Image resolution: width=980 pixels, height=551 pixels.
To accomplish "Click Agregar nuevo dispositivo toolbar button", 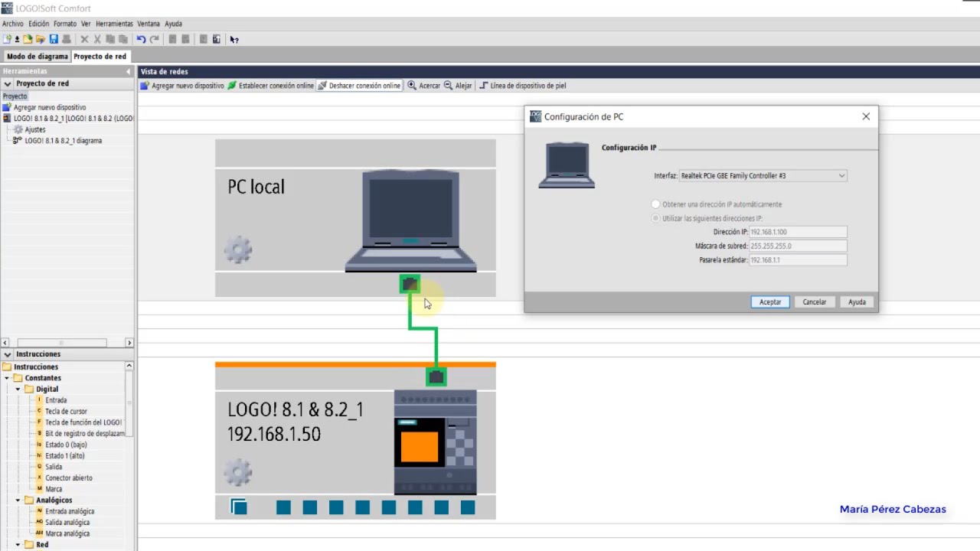I will (182, 86).
